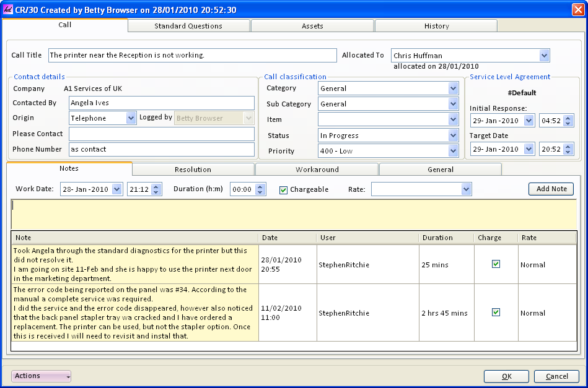The image size is (588, 388).
Task: Open the Priority dropdown showing 400 - Low
Action: tap(453, 151)
